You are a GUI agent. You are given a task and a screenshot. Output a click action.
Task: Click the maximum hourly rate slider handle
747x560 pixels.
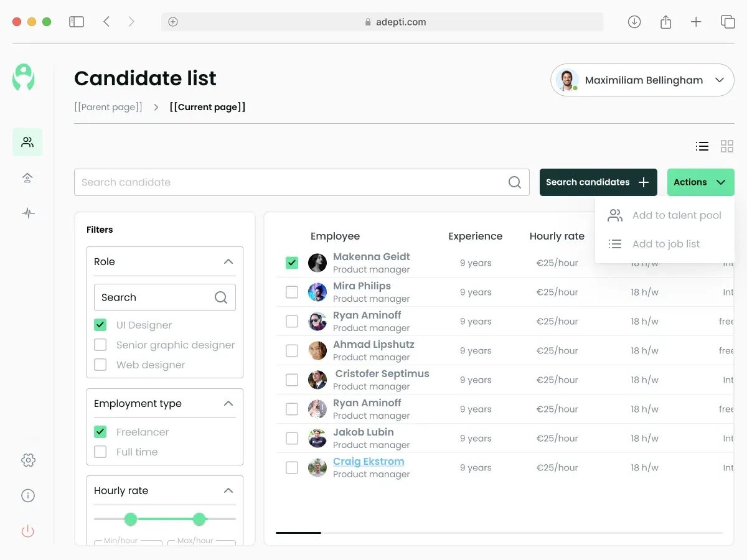tap(199, 519)
